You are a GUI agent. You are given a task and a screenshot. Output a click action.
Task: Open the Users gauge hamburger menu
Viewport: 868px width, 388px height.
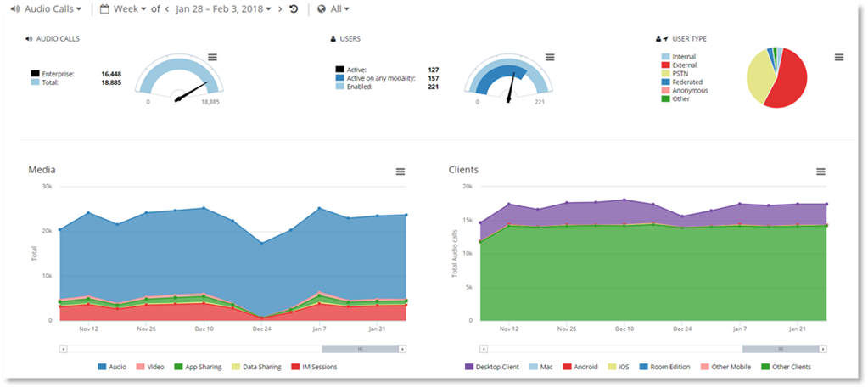[550, 57]
